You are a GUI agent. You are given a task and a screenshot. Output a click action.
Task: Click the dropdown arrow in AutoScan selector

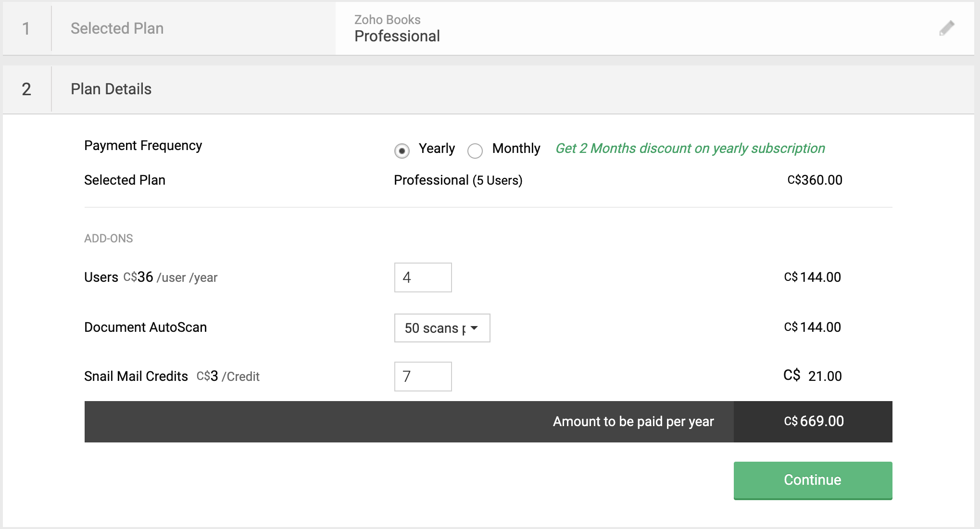pyautogui.click(x=475, y=328)
